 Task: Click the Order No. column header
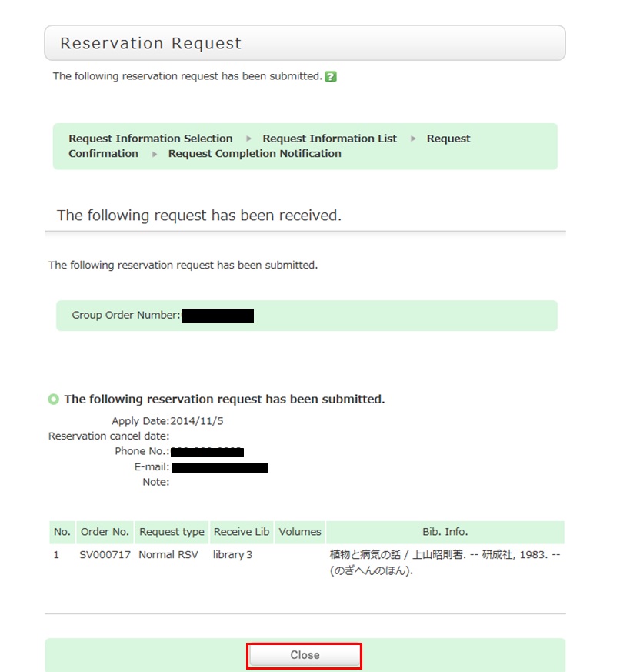point(105,532)
